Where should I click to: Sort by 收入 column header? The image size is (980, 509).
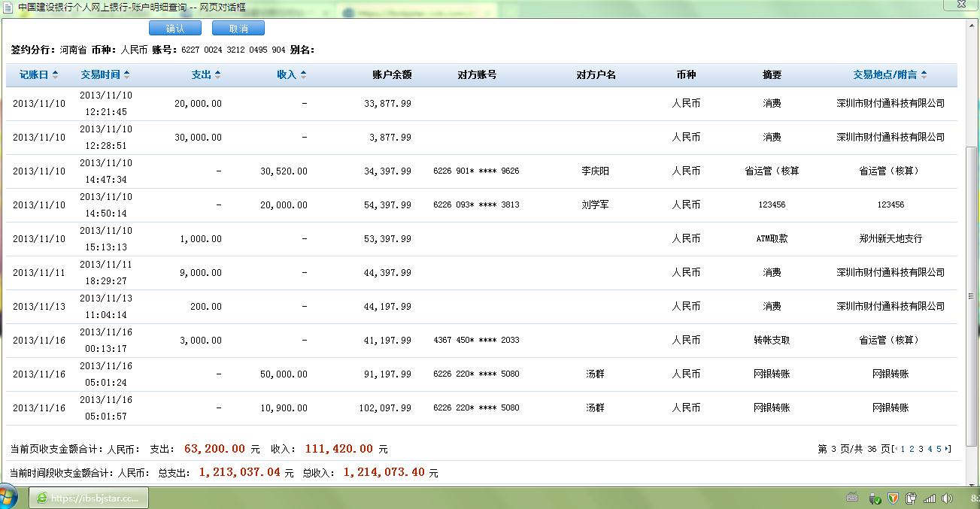(291, 75)
